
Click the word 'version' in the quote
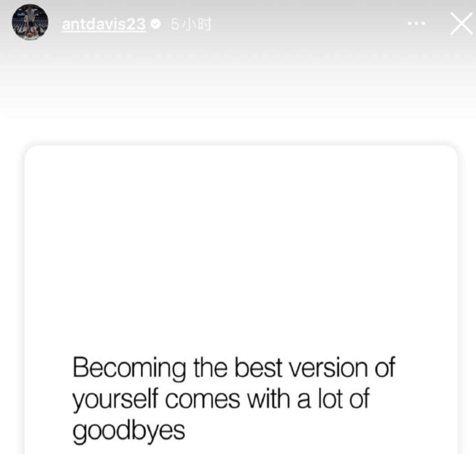(328, 368)
